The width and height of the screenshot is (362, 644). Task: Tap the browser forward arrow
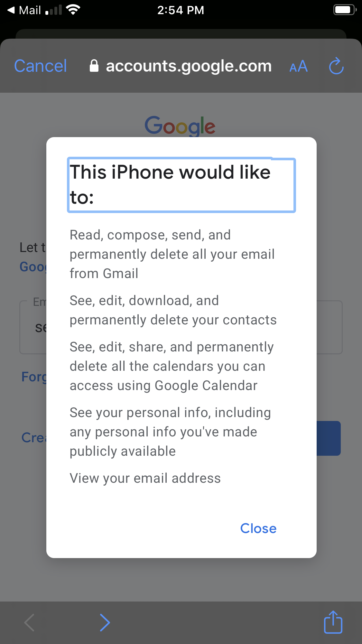[x=105, y=622]
